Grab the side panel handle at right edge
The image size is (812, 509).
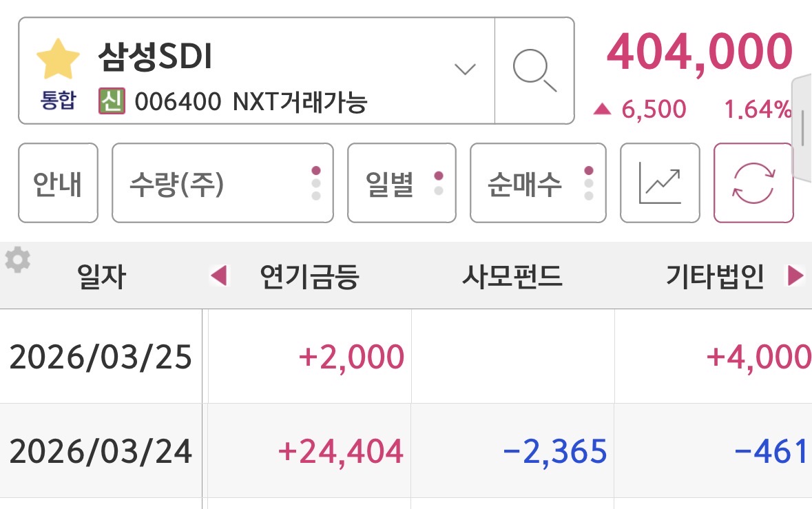click(802, 128)
